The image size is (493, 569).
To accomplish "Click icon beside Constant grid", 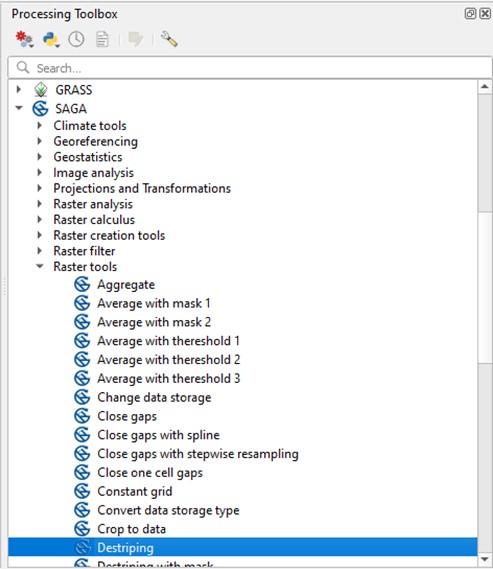I will coord(82,491).
